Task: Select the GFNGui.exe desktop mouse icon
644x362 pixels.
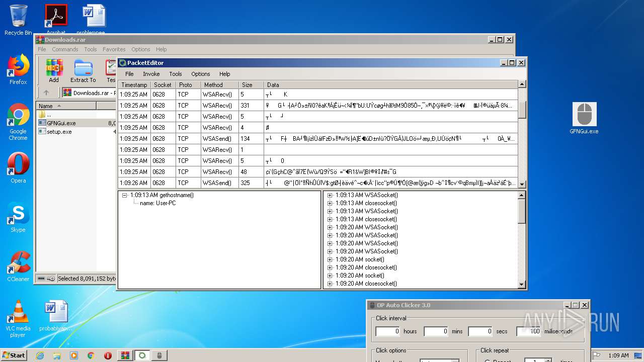Action: 584,118
